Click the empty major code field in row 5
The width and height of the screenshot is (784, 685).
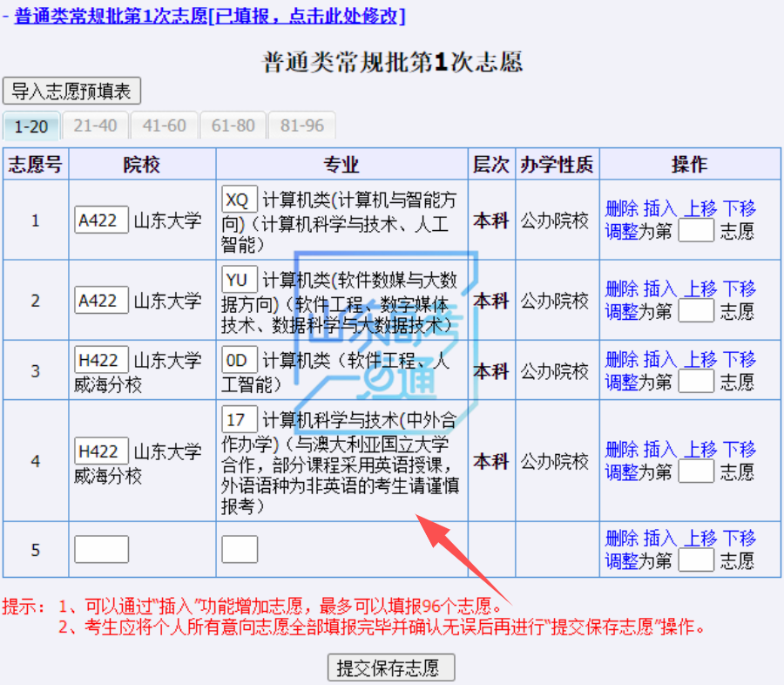[240, 550]
